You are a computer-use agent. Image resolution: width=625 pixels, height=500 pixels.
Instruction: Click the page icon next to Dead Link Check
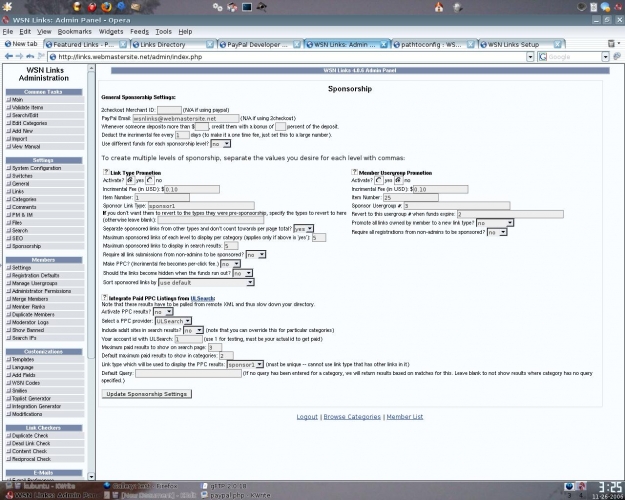[x=6, y=443]
